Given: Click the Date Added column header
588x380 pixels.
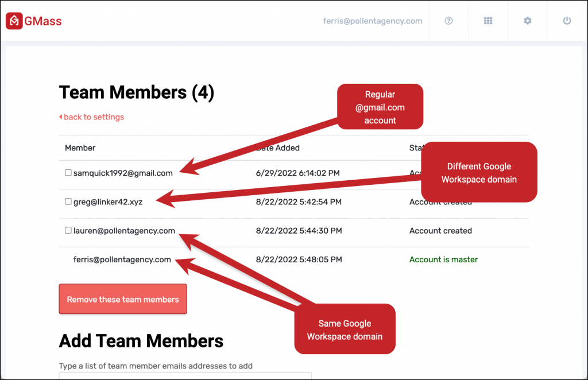Looking at the screenshot, I should pos(280,148).
